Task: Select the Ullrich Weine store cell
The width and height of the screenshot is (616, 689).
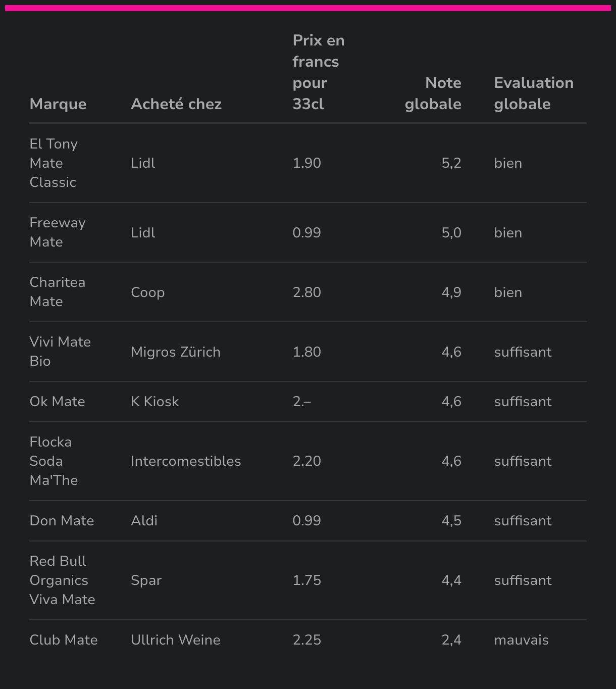Action: [176, 640]
